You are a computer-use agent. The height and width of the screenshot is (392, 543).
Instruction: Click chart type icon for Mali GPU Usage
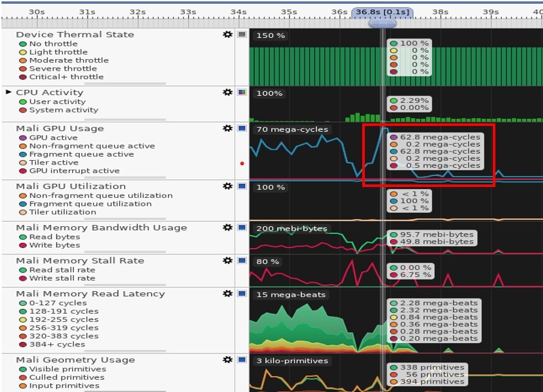(x=242, y=128)
